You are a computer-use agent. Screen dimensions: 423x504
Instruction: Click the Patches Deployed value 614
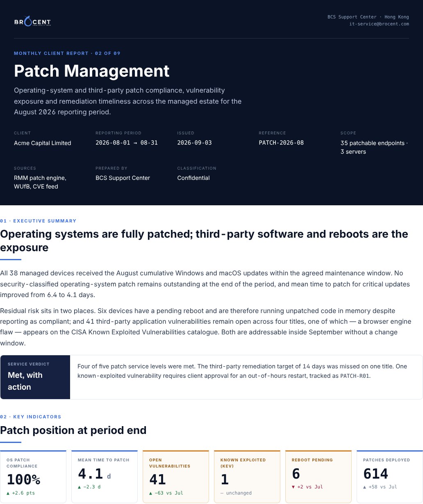click(375, 474)
